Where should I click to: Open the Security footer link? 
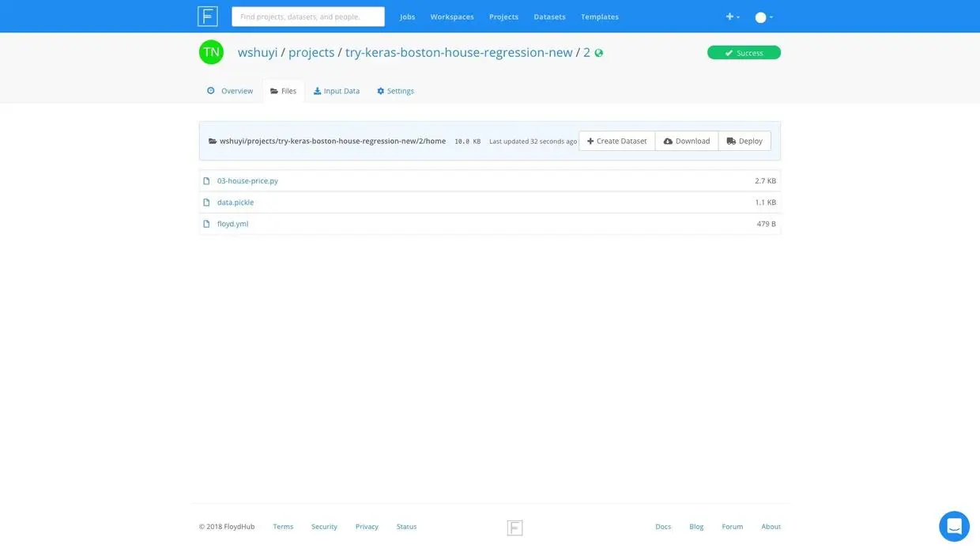point(324,527)
